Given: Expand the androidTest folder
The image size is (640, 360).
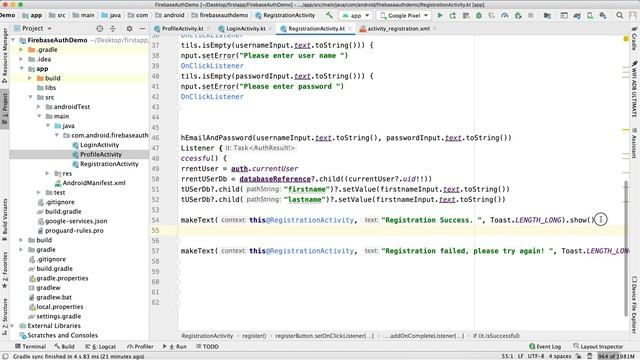Looking at the screenshot, I should click(39, 107).
